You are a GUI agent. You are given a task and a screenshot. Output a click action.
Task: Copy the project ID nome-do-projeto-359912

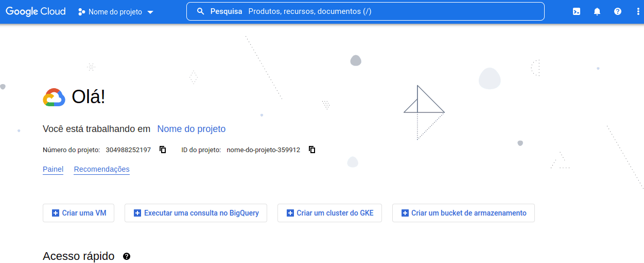point(312,150)
